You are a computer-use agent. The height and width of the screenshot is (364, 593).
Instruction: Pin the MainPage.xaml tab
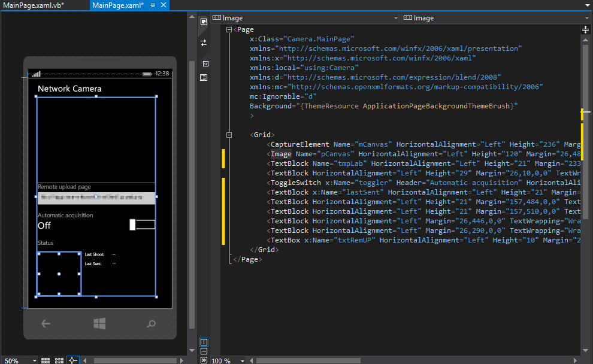click(x=153, y=5)
